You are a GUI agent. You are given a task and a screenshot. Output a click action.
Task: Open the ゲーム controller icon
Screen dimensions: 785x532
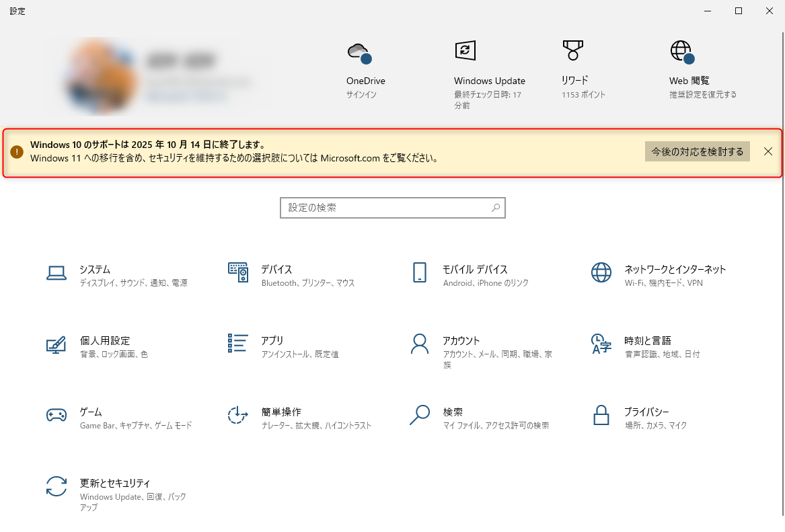(57, 415)
